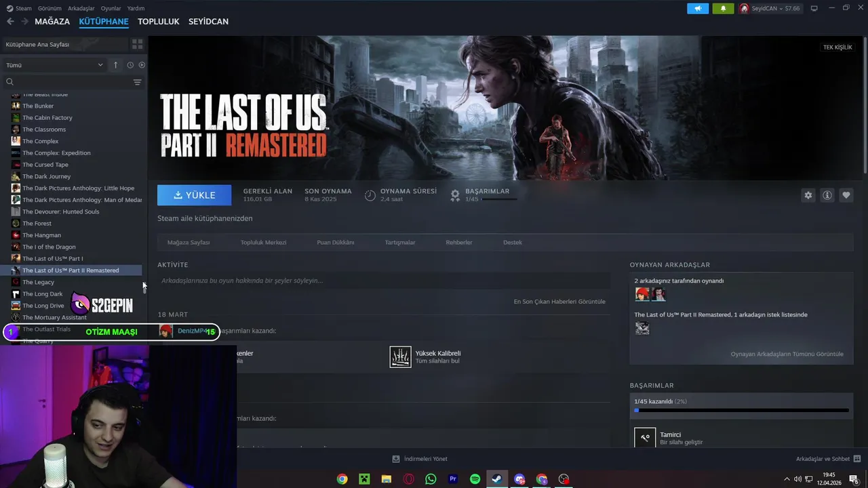The height and width of the screenshot is (488, 868).
Task: Click the playtime clock icon
Action: coord(370,195)
